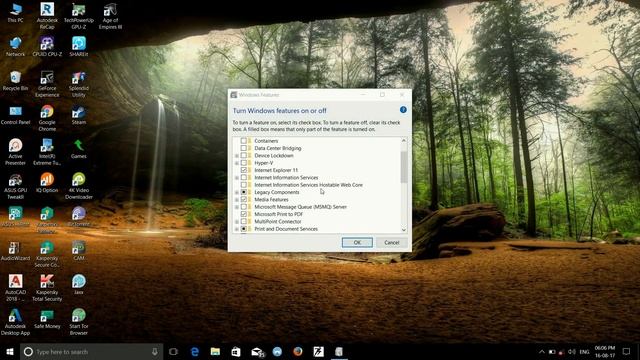Open Start Tor Browser shortcut
The width and height of the screenshot is (640, 360).
79,322
